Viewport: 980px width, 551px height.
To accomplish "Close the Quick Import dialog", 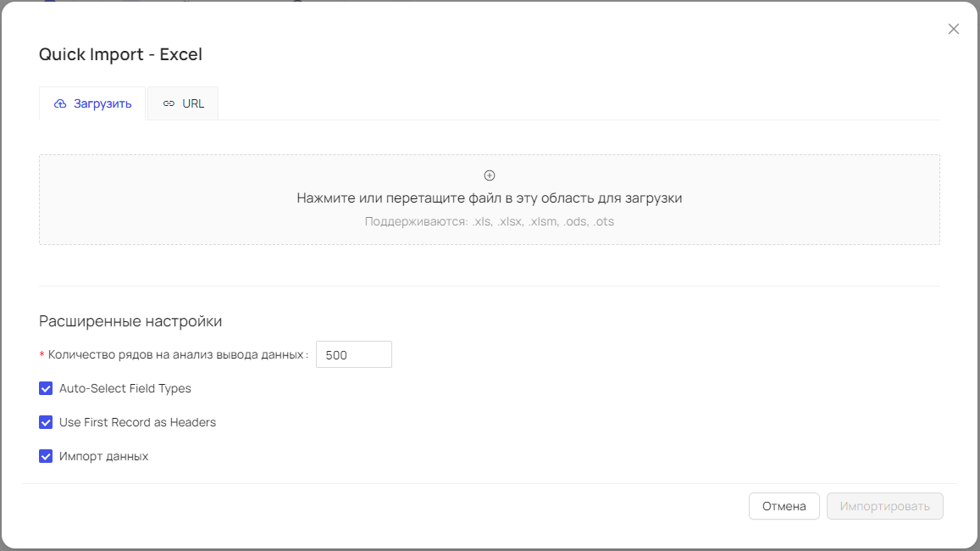I will click(954, 29).
